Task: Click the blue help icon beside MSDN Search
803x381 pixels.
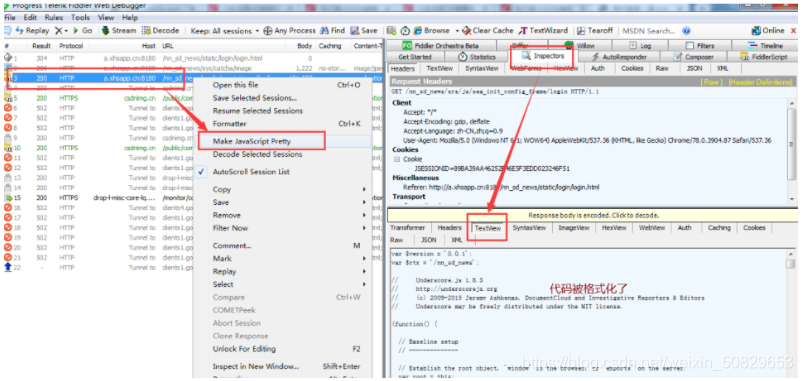Action: pos(686,31)
